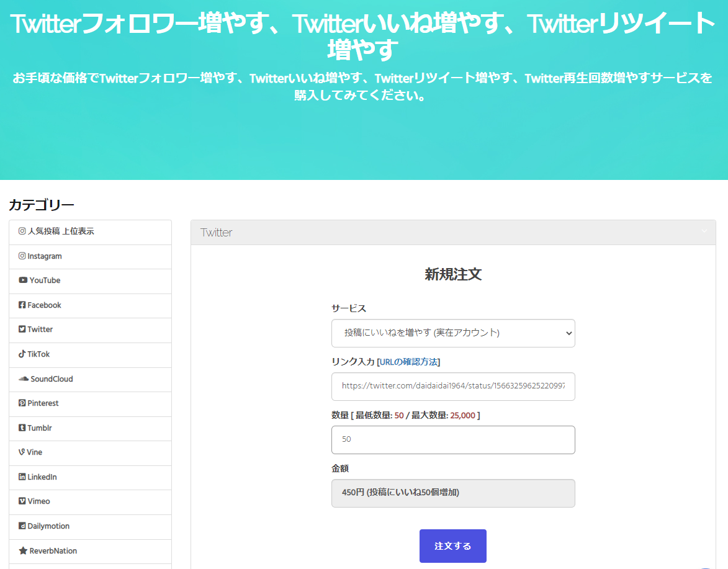The image size is (728, 569).
Task: Click the SoundCloud cloud icon in sidebar
Action: click(x=24, y=379)
